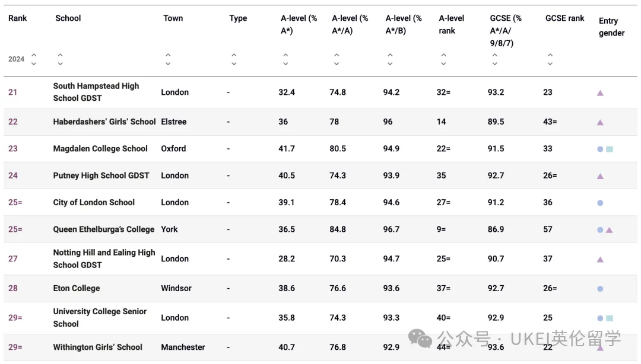Click the blue circle in City of London School row

(x=600, y=203)
